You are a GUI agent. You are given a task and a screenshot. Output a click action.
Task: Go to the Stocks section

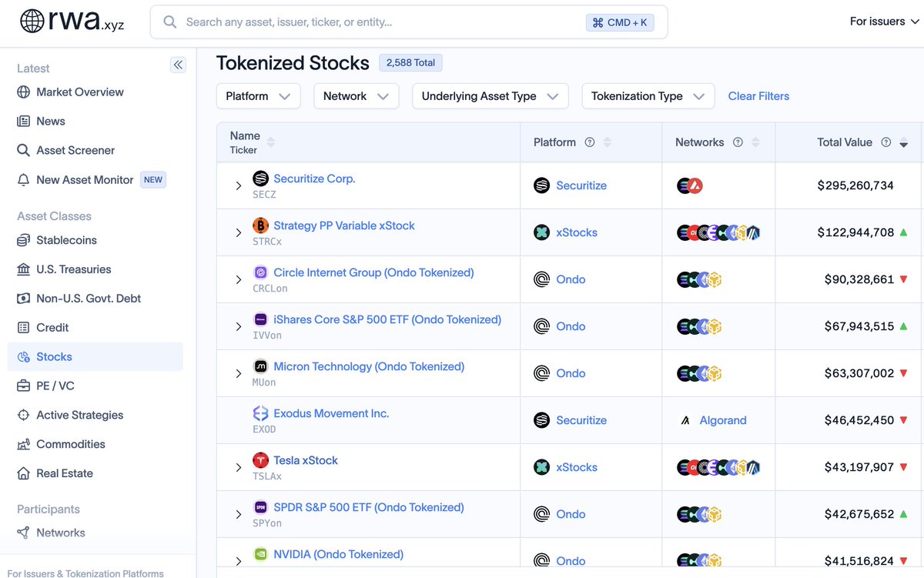point(95,357)
